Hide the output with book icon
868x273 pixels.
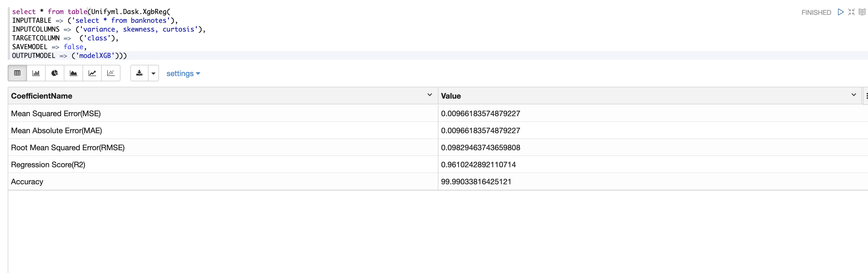(x=862, y=12)
